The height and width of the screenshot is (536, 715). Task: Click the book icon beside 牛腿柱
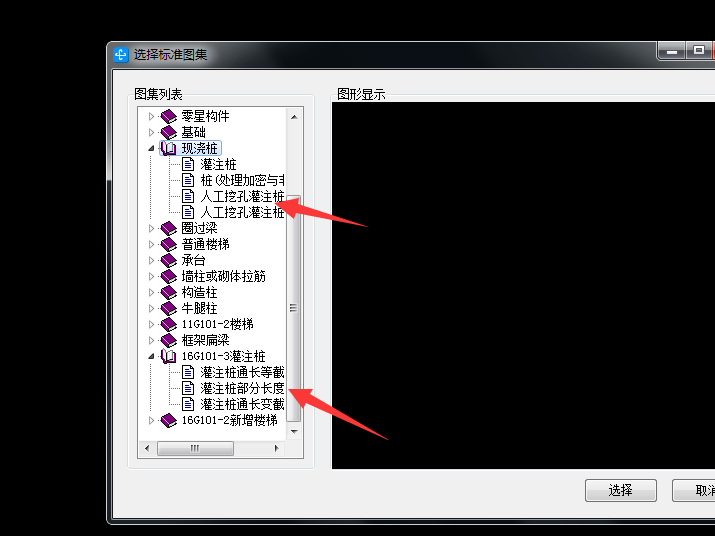coord(169,308)
